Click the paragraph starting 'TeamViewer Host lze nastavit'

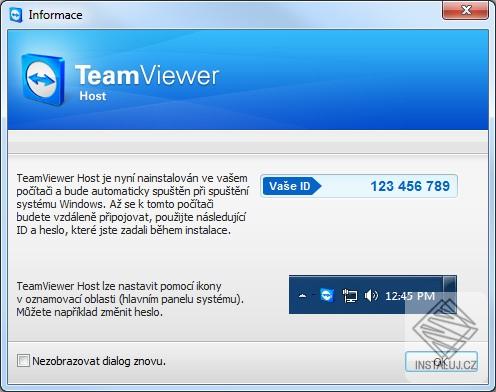(x=130, y=299)
